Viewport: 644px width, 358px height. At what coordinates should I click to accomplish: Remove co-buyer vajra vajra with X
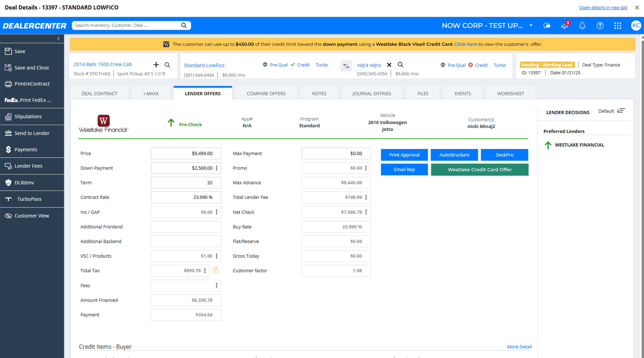point(389,65)
